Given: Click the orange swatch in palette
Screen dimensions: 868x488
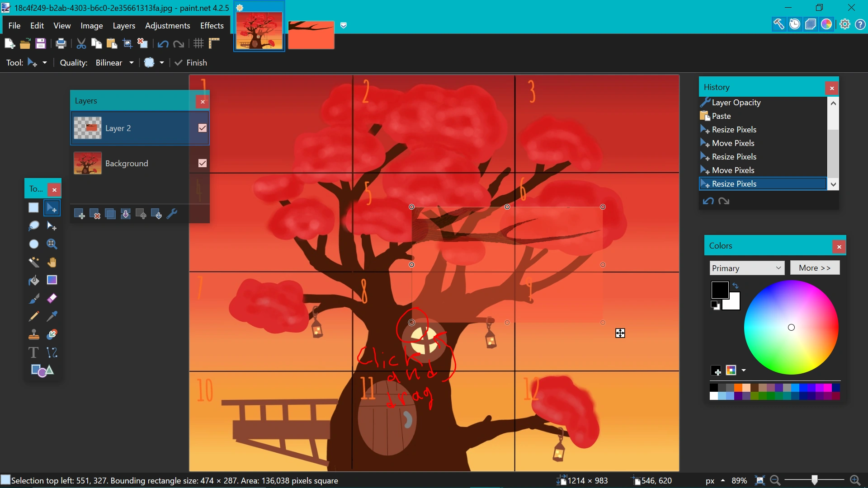Looking at the screenshot, I should (x=738, y=388).
